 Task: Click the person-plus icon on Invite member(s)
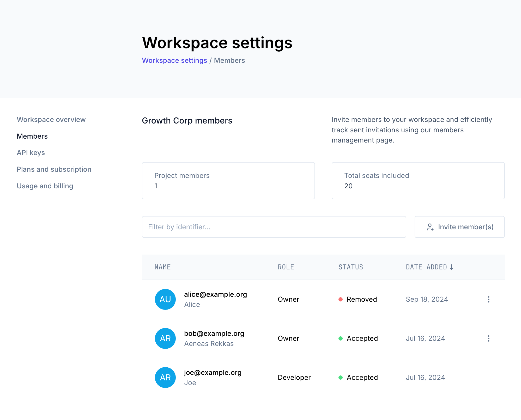pyautogui.click(x=430, y=227)
